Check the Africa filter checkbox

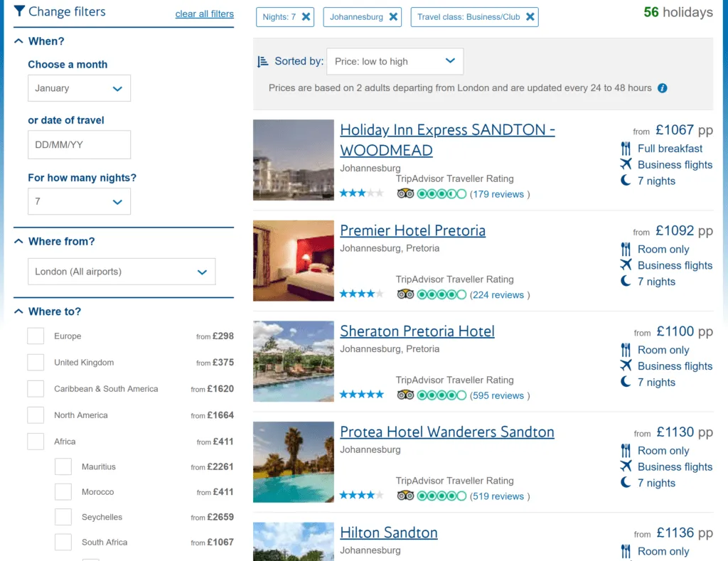pyautogui.click(x=36, y=441)
